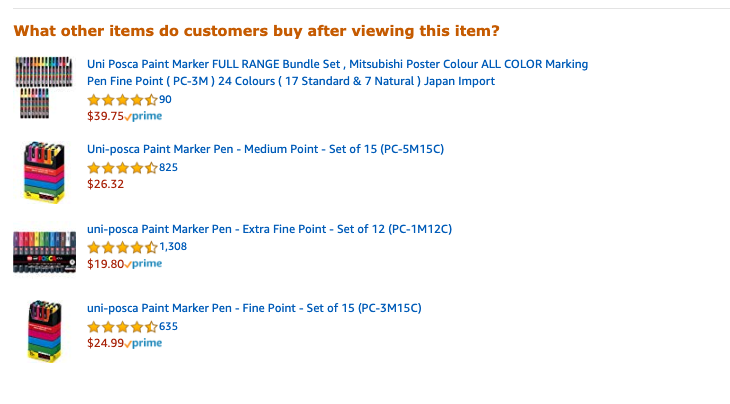Click the prime badge next to $24.99
Viewport: 730px width, 404px height.
(x=143, y=343)
